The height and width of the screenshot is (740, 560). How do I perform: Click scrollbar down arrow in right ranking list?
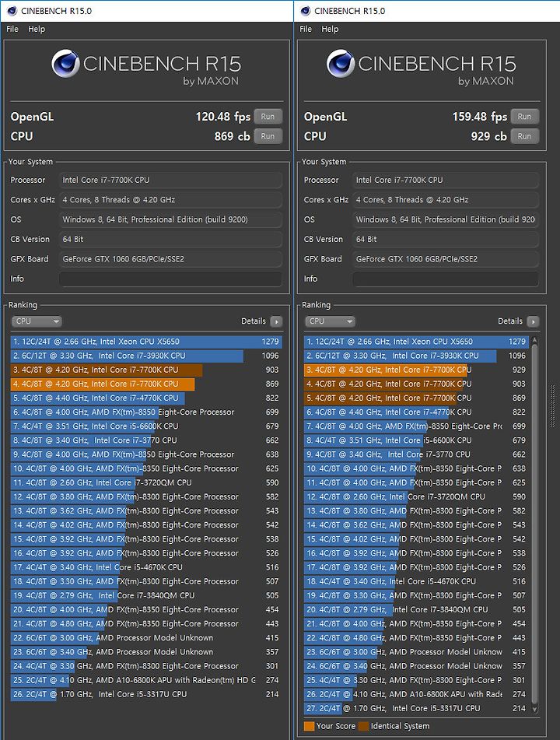(534, 709)
